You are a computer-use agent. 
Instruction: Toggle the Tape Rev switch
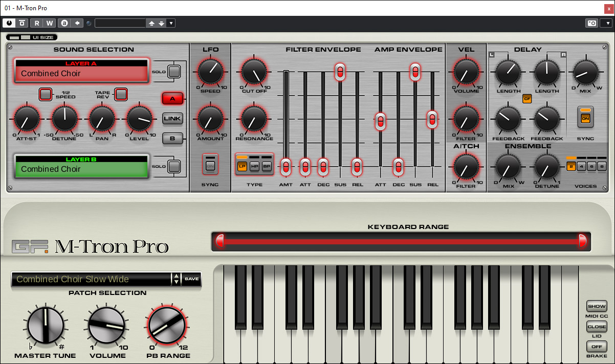(x=121, y=94)
